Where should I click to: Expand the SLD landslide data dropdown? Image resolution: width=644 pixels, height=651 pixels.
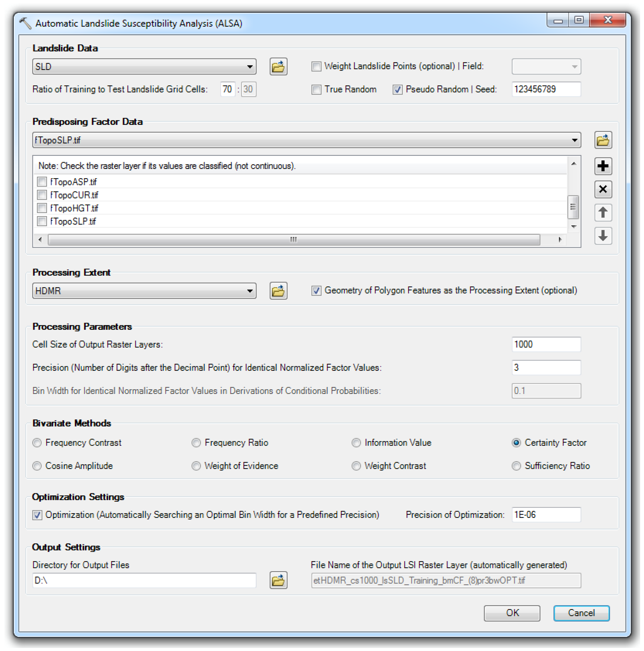(x=250, y=67)
